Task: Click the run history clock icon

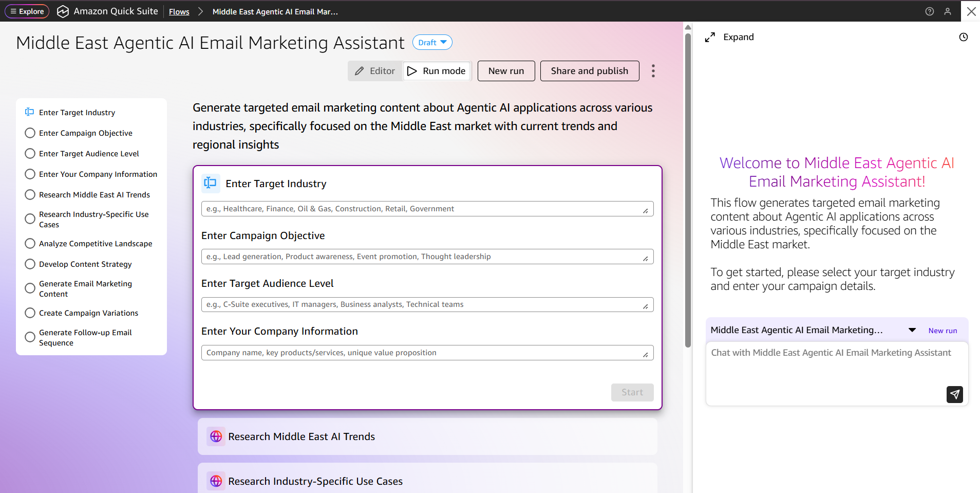Action: pyautogui.click(x=964, y=37)
